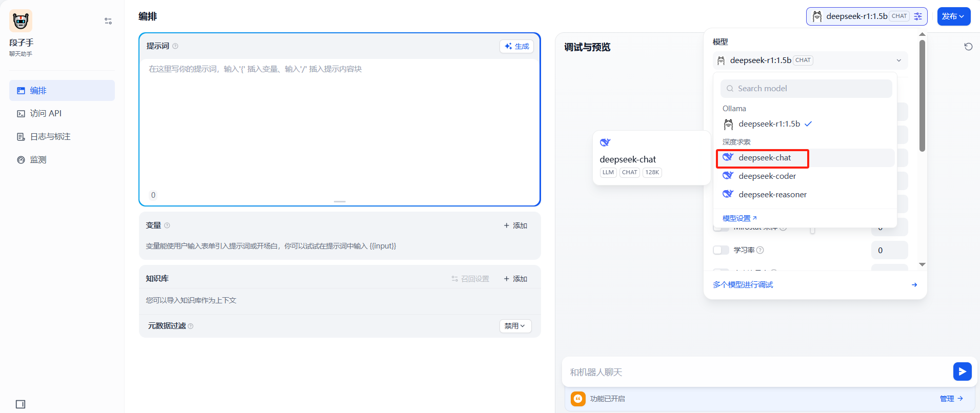
Task: Click the arrow icon next to 多个模型进行调试
Action: 914,285
